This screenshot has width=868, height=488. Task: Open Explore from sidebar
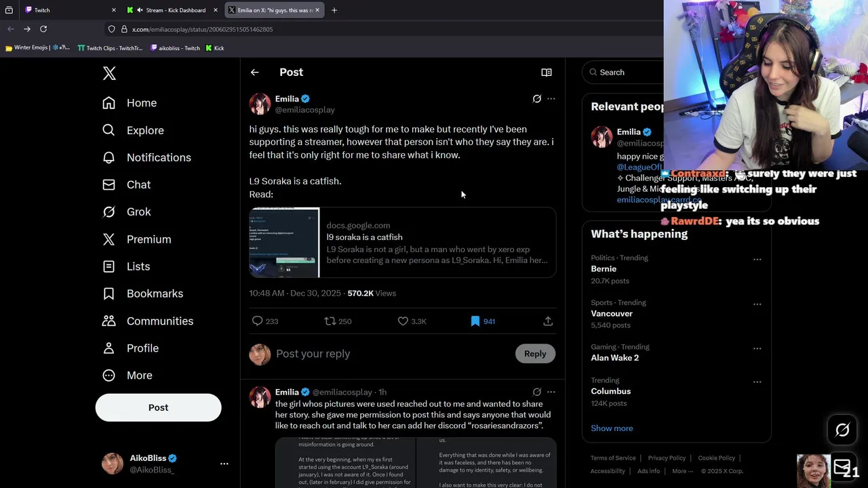click(133, 130)
